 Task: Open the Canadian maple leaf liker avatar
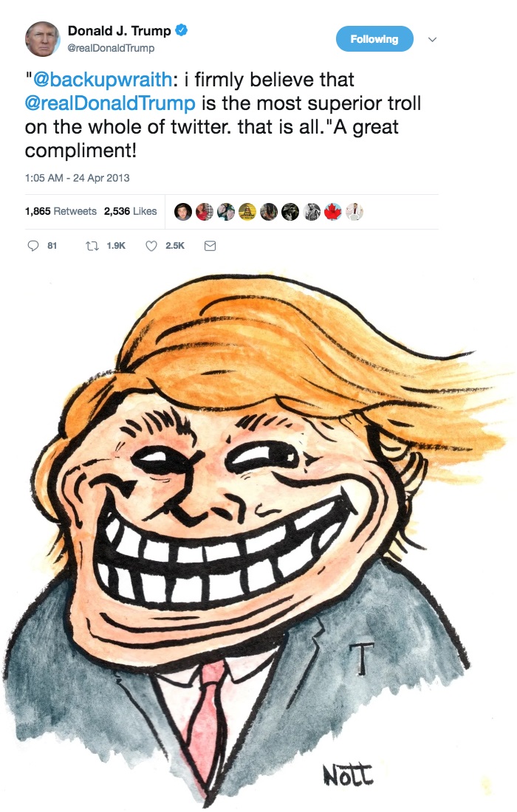tap(333, 212)
